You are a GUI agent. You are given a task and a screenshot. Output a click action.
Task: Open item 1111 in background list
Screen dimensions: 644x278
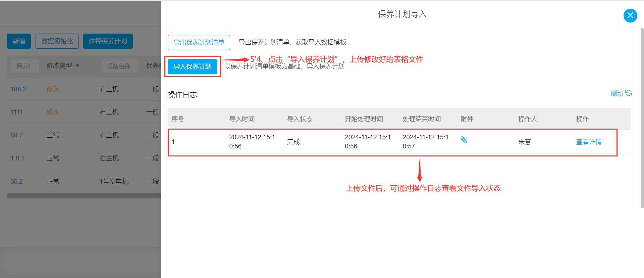tap(16, 112)
